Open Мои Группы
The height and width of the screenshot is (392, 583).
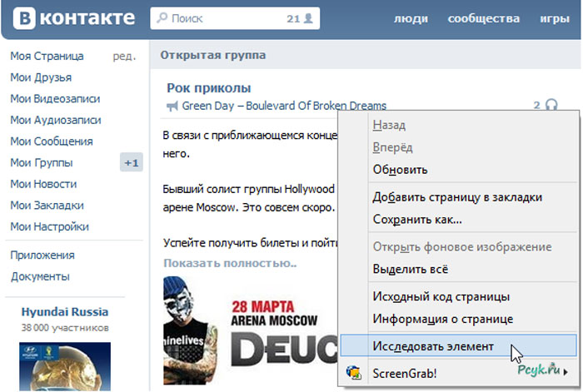click(42, 163)
